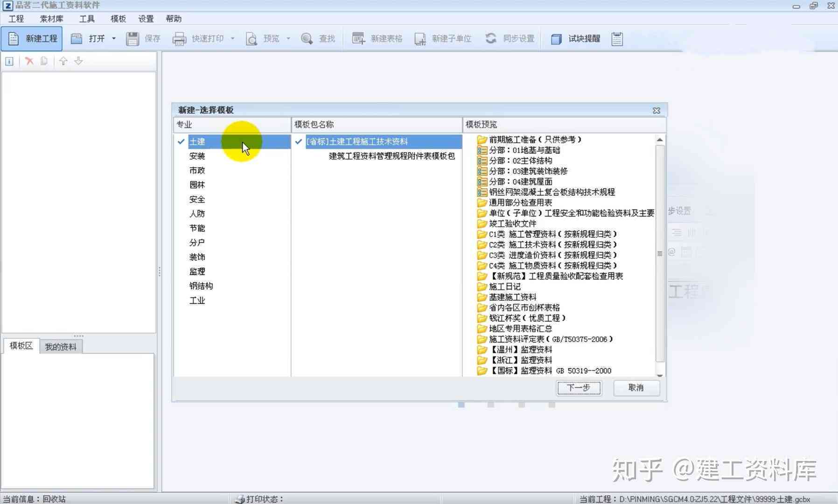Click the template preview scrollbar down arrow
838x504 pixels.
(x=660, y=375)
